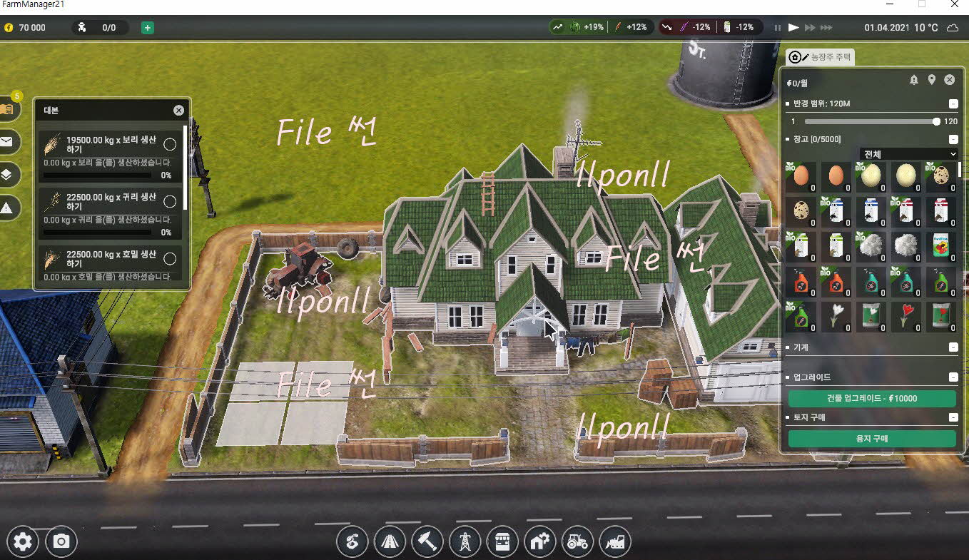Image resolution: width=969 pixels, height=560 pixels.
Task: Select the bulldozer demolish tool
Action: point(615,542)
